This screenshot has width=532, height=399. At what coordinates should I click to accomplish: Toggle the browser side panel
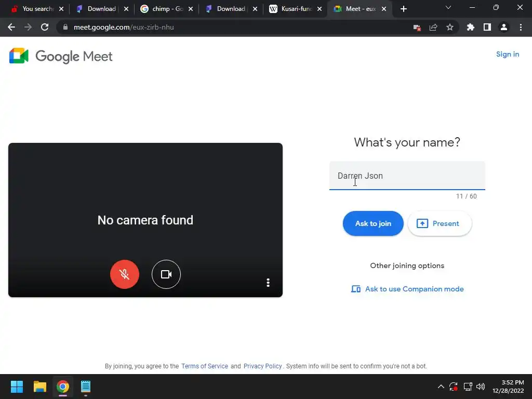pyautogui.click(x=487, y=27)
